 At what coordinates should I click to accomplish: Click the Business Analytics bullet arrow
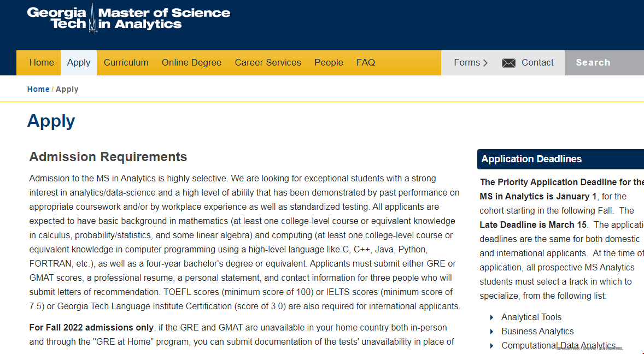coord(491,332)
